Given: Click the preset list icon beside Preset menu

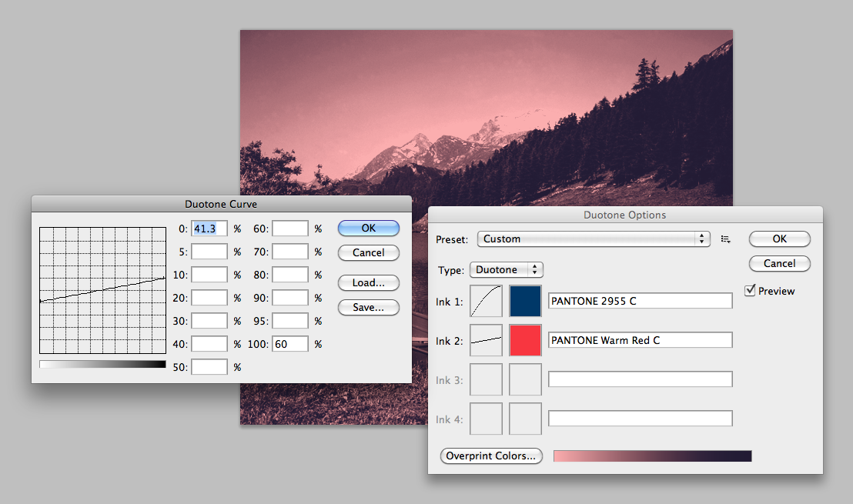Looking at the screenshot, I should 725,239.
